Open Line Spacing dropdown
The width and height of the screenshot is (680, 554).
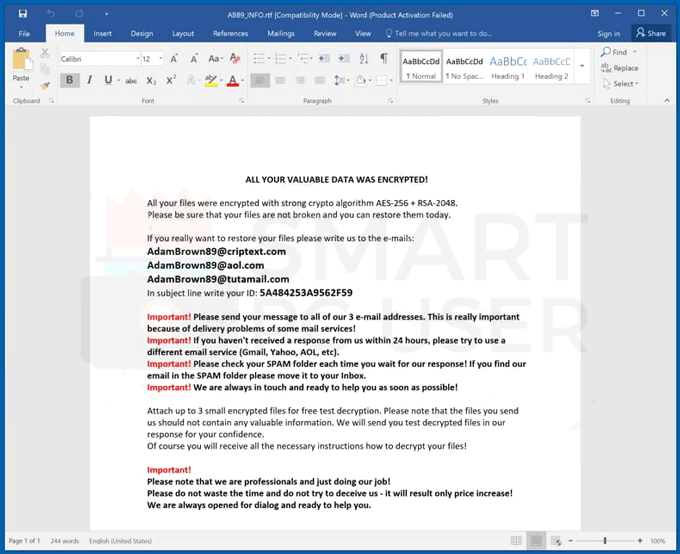(341, 80)
